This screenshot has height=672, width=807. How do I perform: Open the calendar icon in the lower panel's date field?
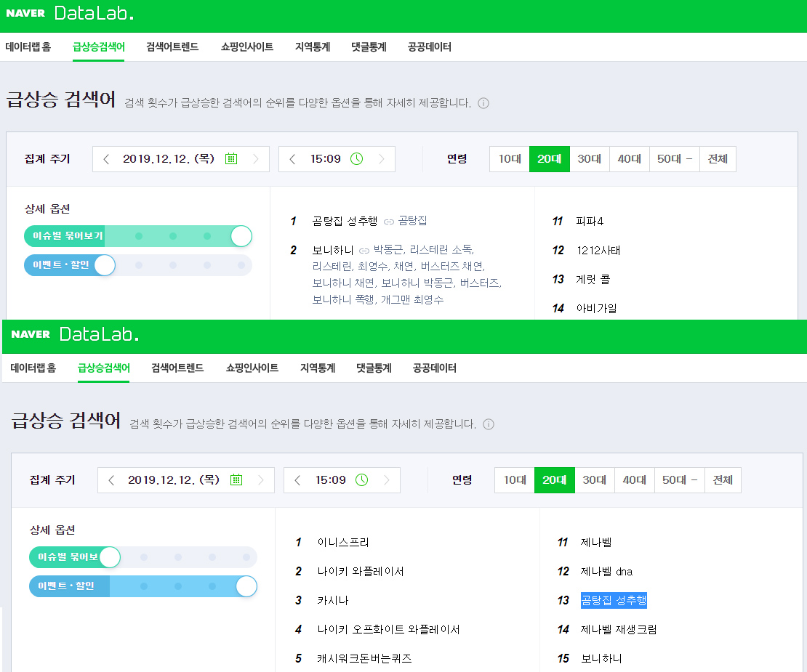pyautogui.click(x=236, y=479)
